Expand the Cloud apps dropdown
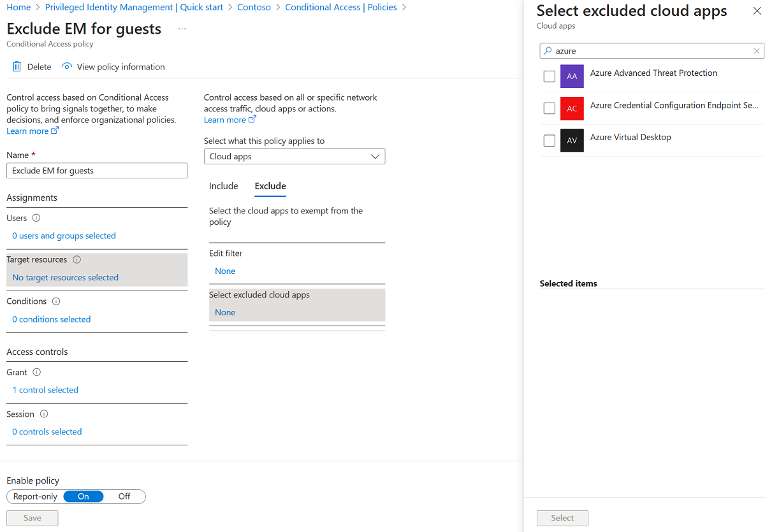The width and height of the screenshot is (765, 532). click(x=295, y=157)
